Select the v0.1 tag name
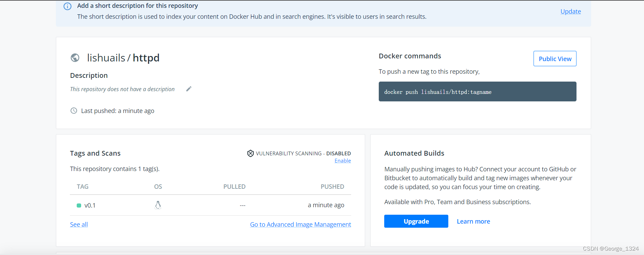The image size is (644, 255). (x=90, y=206)
